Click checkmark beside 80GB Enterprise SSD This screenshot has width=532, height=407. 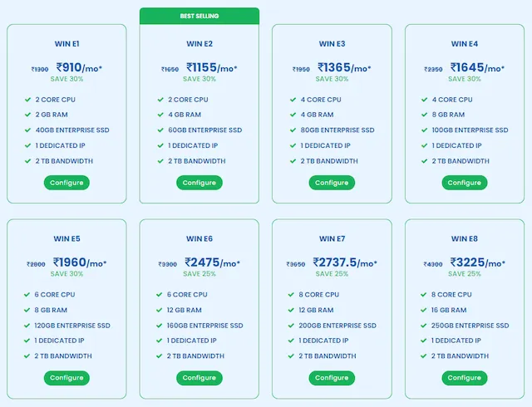click(x=293, y=130)
